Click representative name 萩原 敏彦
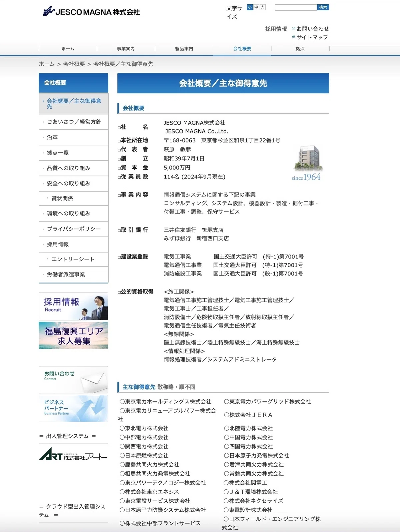 click(177, 149)
